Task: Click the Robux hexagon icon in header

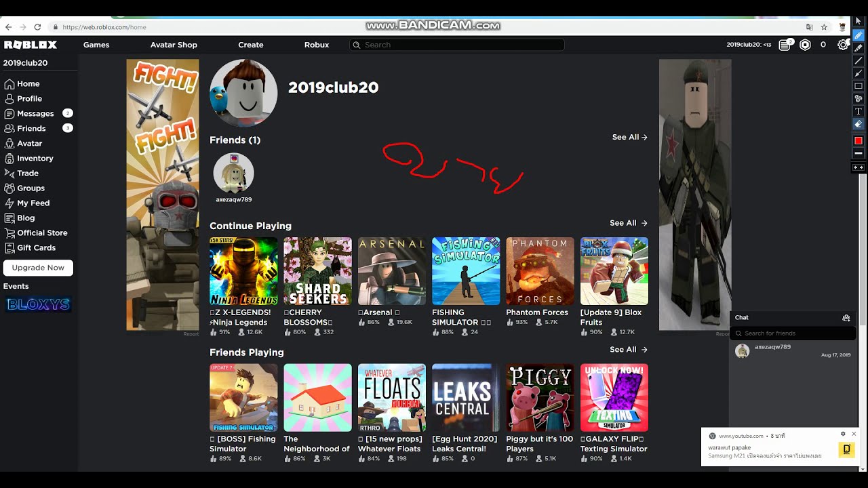Action: pos(805,45)
